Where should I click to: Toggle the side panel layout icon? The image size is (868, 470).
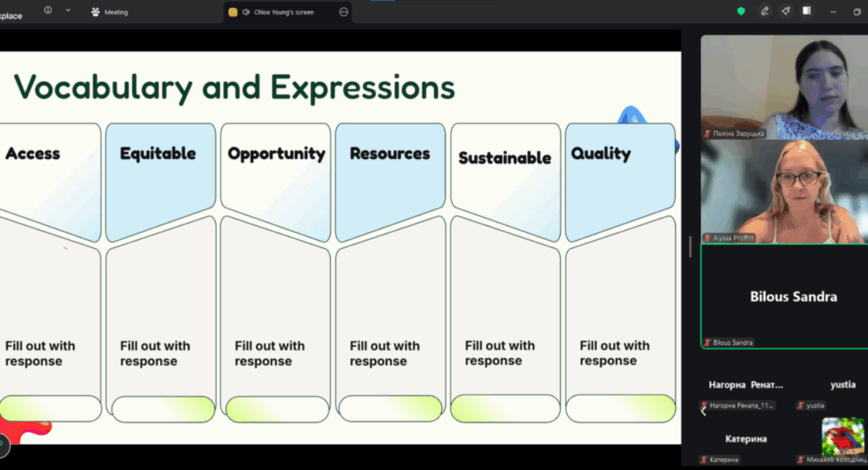(807, 11)
